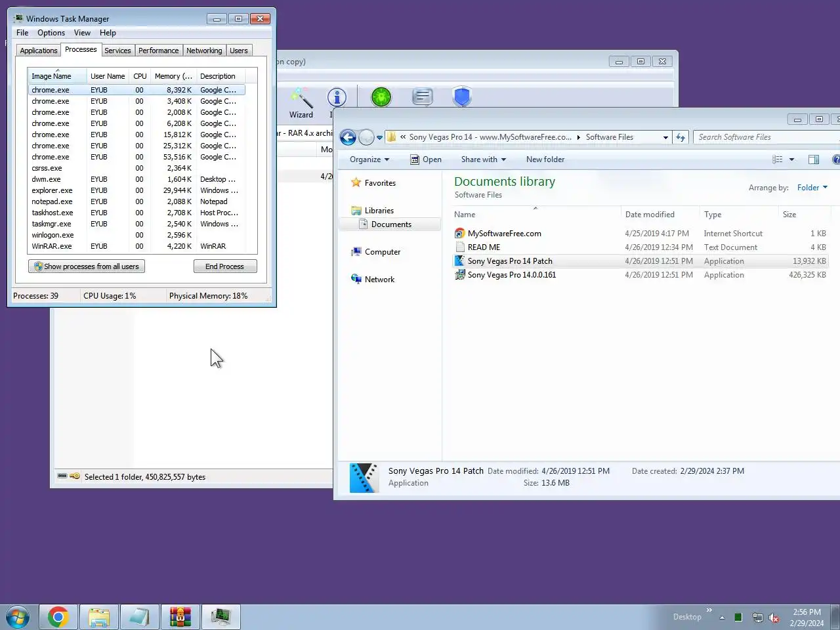Click the WinRAR Protect shield icon

[x=463, y=97]
